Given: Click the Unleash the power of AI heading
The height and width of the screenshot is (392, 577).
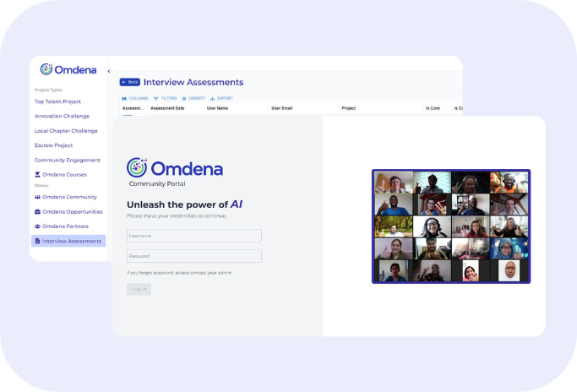Looking at the screenshot, I should 185,204.
